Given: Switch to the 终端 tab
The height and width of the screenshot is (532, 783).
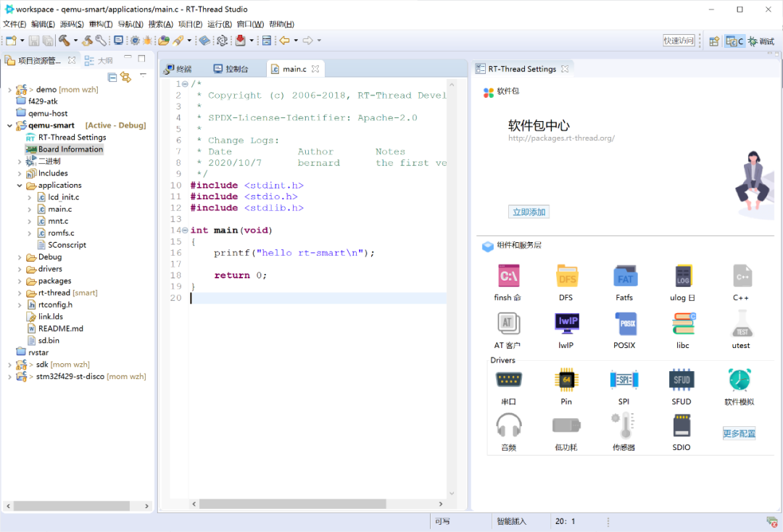Looking at the screenshot, I should (x=179, y=69).
